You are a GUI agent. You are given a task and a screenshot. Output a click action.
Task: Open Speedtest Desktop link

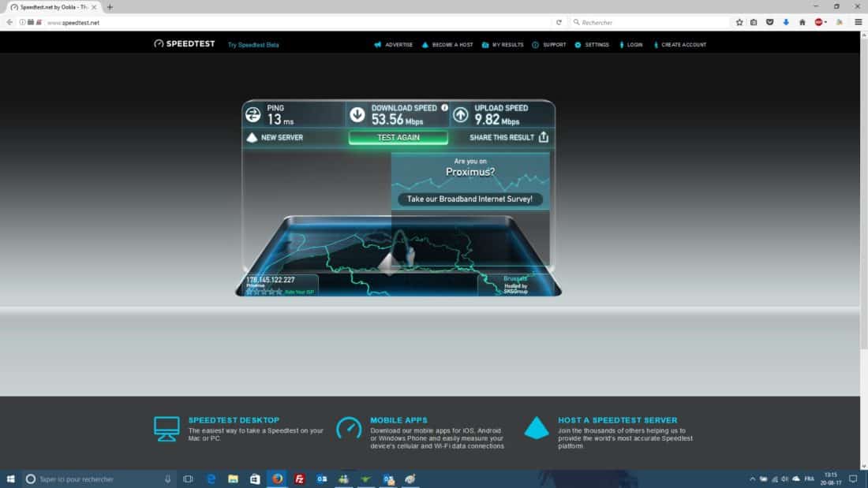click(234, 420)
